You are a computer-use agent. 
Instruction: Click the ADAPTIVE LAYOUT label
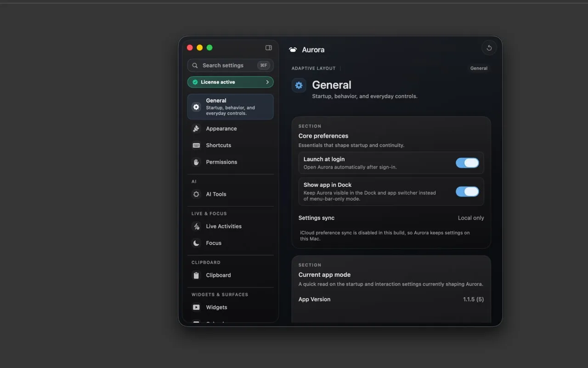coord(313,68)
